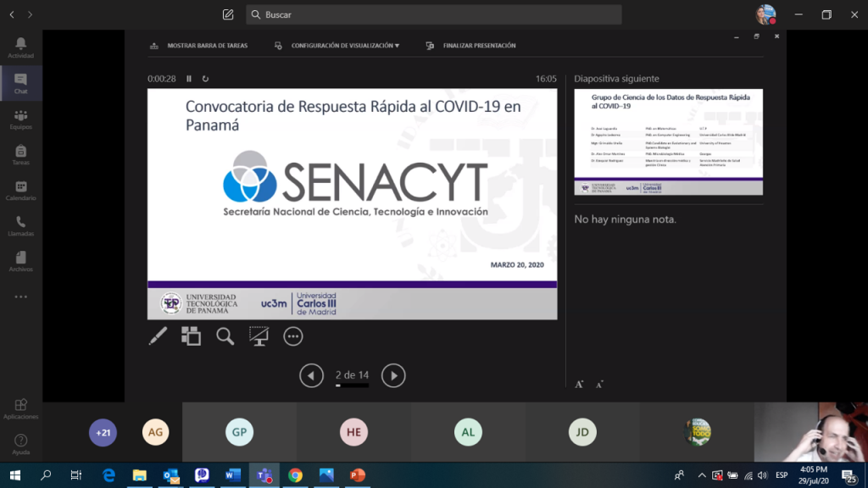The width and height of the screenshot is (868, 488).
Task: Click the slide progress bar under 2 de 14
Action: tap(352, 385)
